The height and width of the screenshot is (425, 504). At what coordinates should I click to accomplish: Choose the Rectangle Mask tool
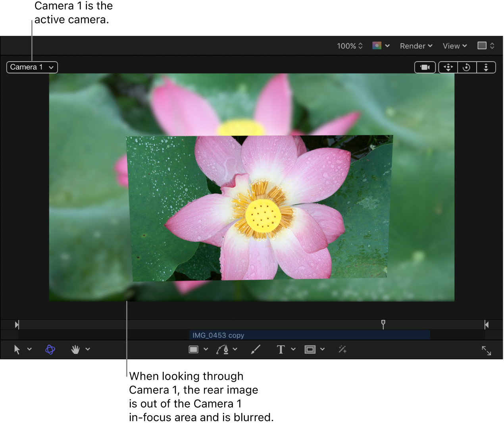(x=310, y=350)
